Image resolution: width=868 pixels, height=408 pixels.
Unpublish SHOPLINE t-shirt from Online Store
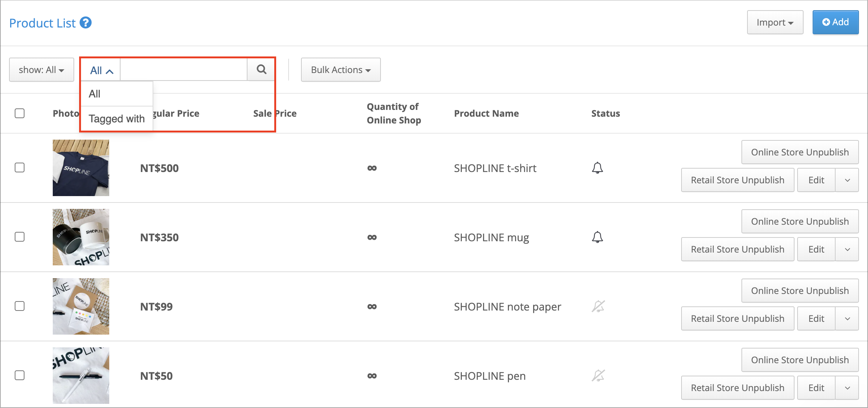pyautogui.click(x=800, y=152)
